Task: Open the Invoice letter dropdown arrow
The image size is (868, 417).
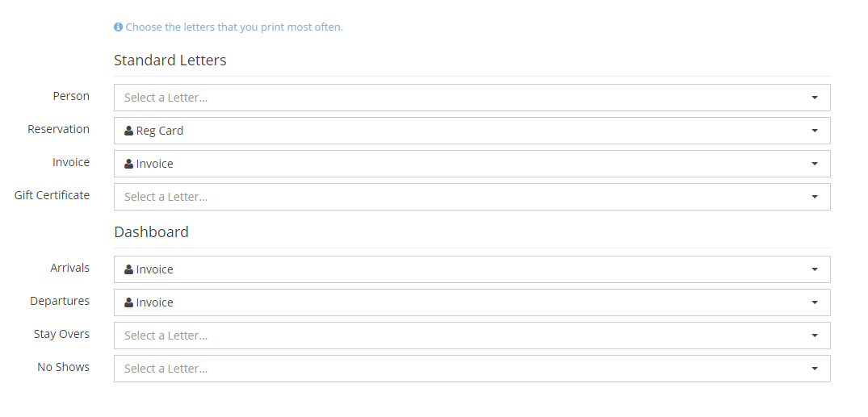Action: click(814, 164)
